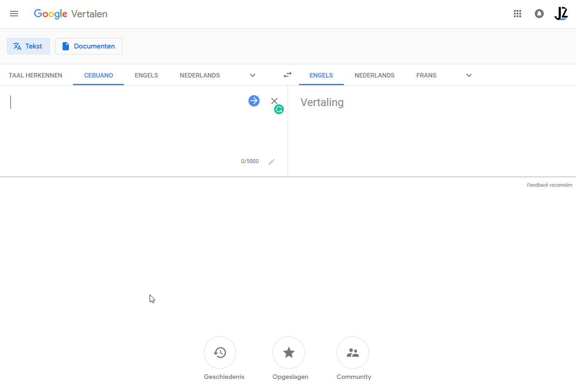Clear source text with the X icon
576x392 pixels.
click(274, 101)
